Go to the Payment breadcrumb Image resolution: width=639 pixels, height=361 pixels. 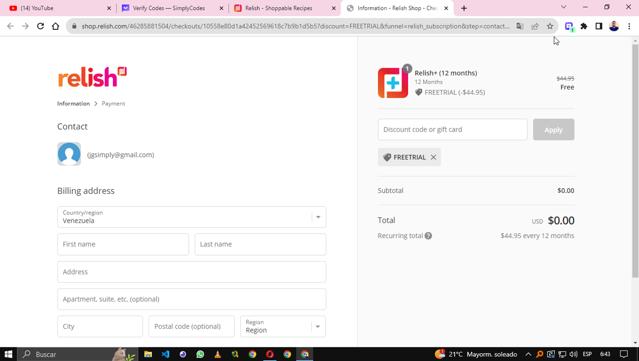(113, 103)
